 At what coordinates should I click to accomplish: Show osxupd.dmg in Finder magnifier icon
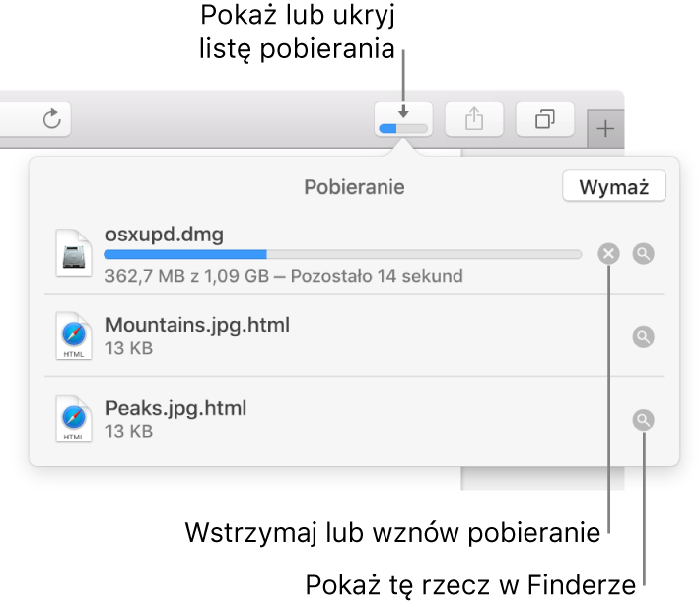[x=643, y=254]
